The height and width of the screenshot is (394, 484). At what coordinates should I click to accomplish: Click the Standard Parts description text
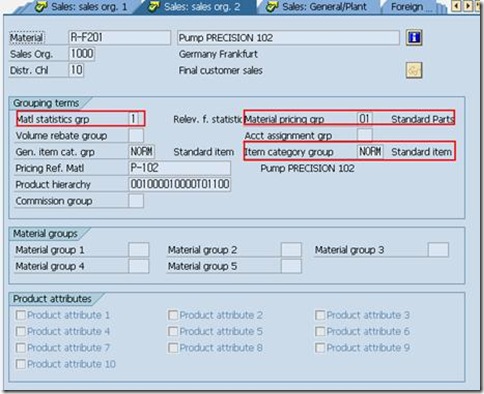[x=422, y=119]
